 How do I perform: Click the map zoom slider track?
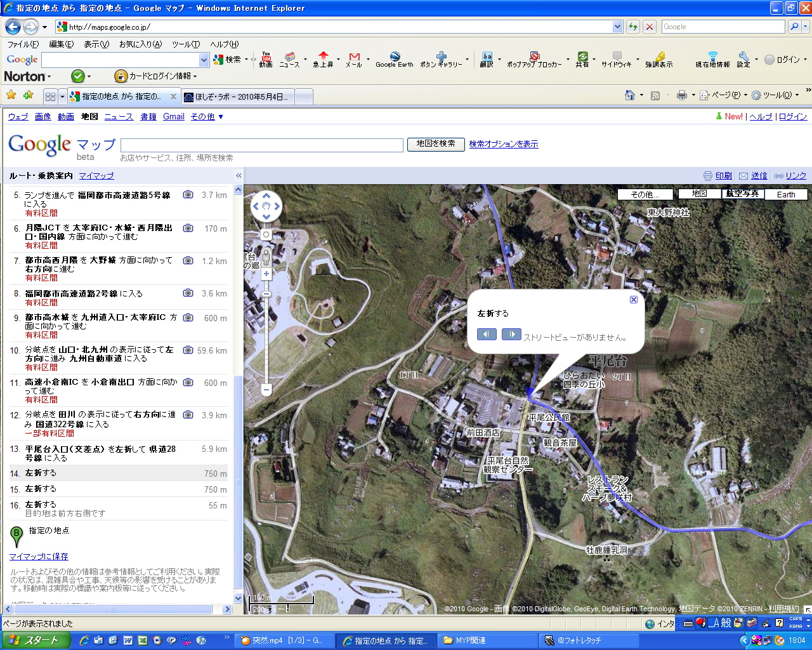(x=266, y=343)
